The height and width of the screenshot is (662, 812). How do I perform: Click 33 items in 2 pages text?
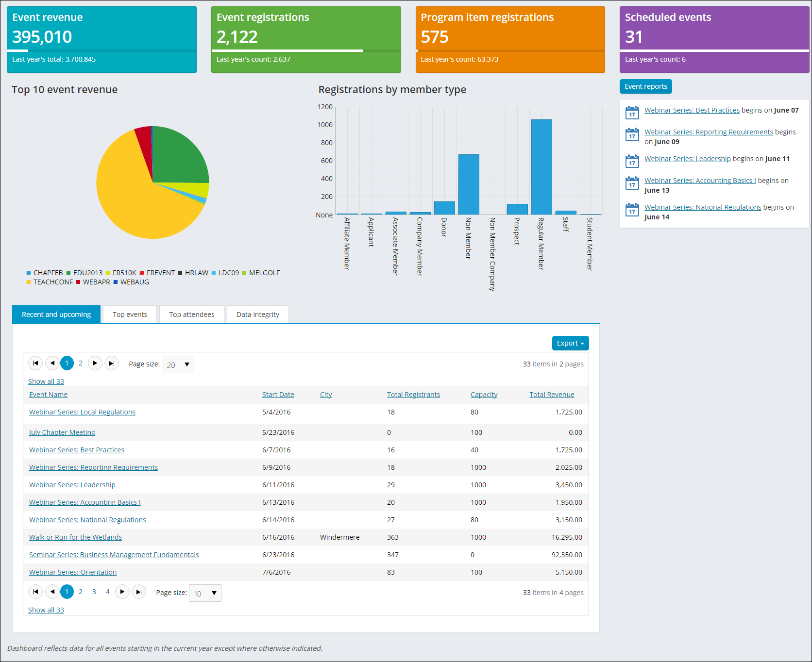(553, 364)
